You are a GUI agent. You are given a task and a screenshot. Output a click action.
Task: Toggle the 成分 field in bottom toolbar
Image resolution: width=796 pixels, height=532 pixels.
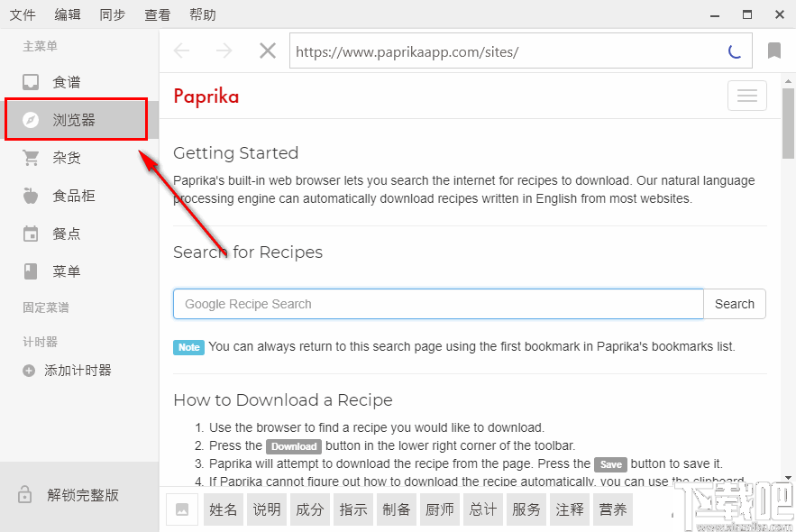(x=309, y=509)
